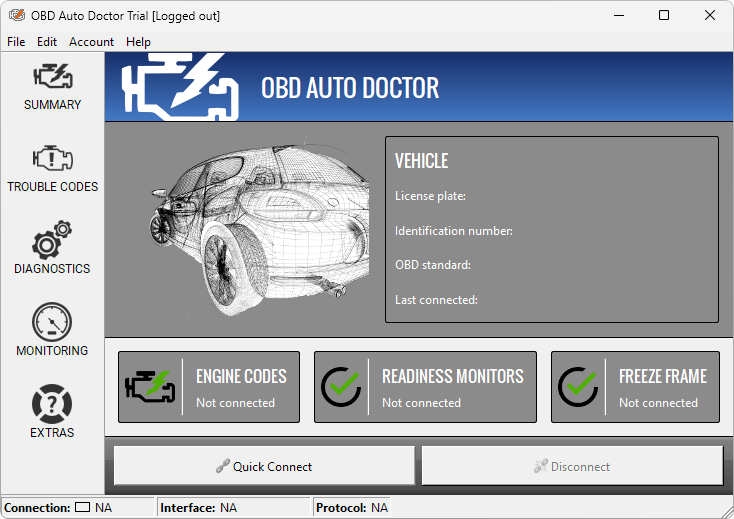This screenshot has width=734, height=519.
Task: Click the checkmark icon in Freeze Frame card
Action: pyautogui.click(x=578, y=387)
